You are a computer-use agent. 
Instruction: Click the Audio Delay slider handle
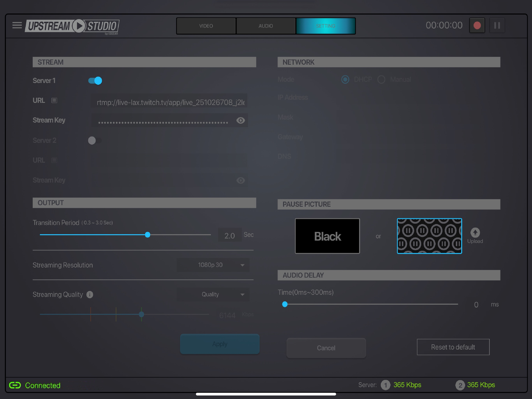point(285,305)
